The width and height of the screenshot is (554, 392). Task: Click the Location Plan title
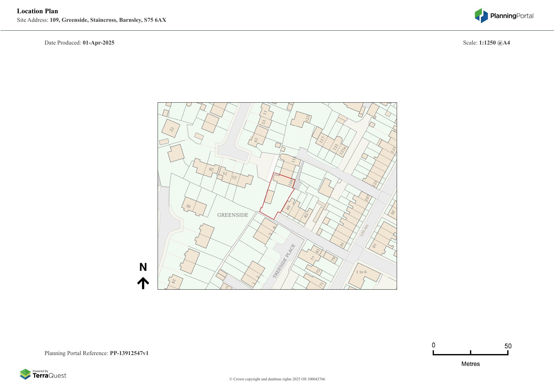[38, 11]
